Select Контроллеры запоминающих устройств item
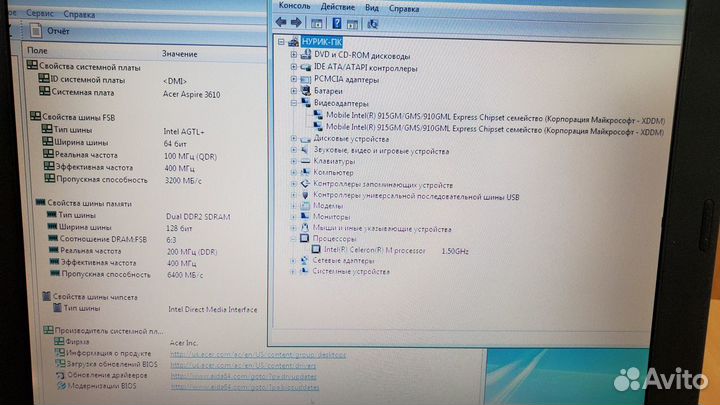 [383, 185]
